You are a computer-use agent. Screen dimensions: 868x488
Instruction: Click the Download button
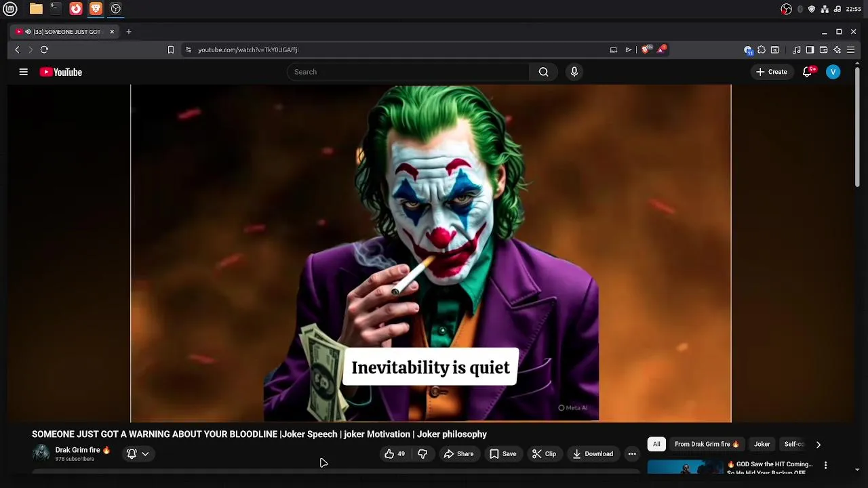(x=593, y=454)
